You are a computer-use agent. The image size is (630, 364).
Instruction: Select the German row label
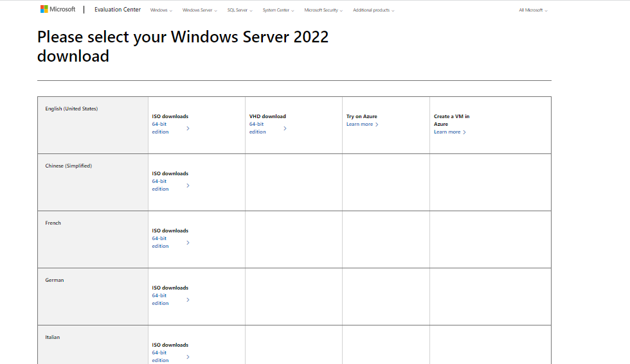(x=54, y=280)
